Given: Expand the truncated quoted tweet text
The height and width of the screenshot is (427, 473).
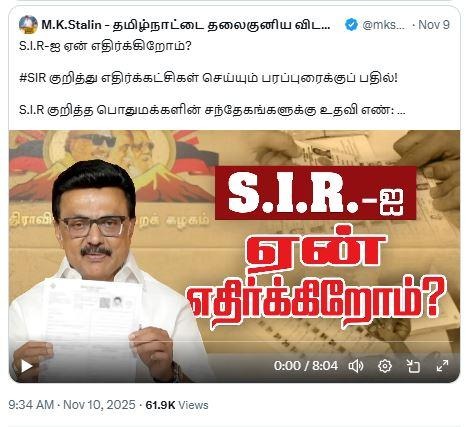Looking at the screenshot, I should 402,111.
